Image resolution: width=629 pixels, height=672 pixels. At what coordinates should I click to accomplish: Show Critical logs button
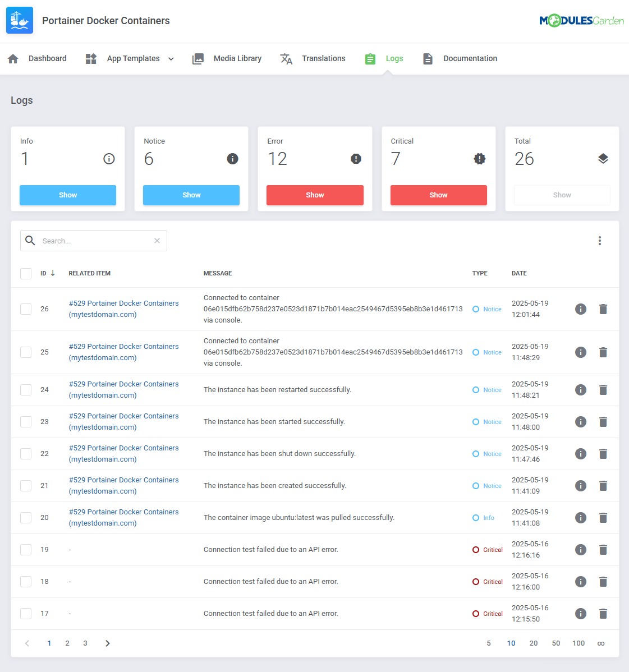(x=439, y=195)
